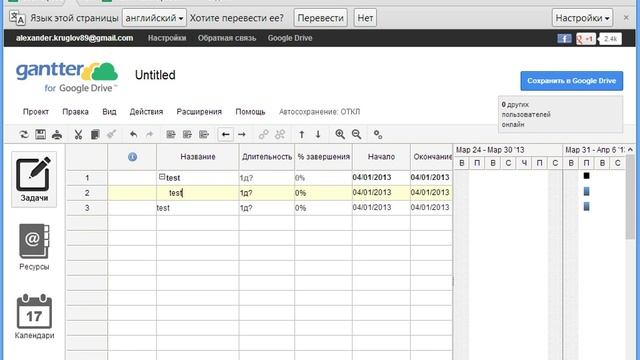
Task: Open browser translate Настройки dropdown
Action: point(582,18)
